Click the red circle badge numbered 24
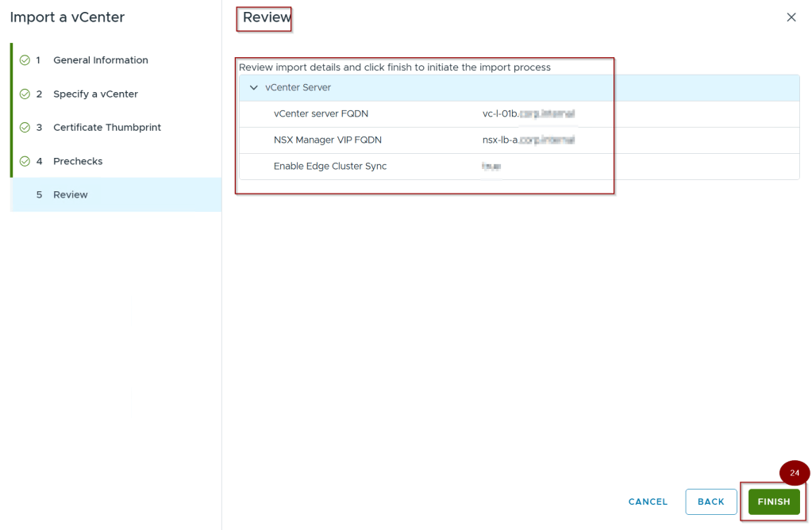This screenshot has width=812, height=530. 795,473
